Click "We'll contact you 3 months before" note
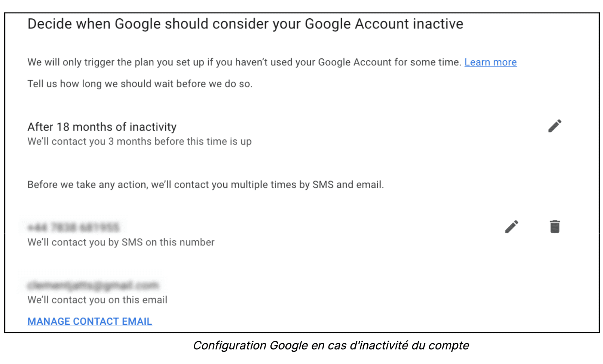The image size is (603, 364). click(139, 142)
